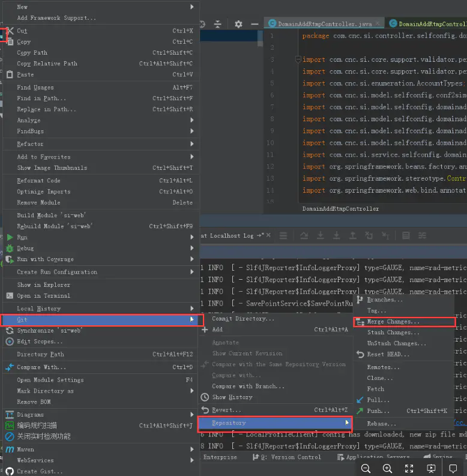This screenshot has width=467, height=476.
Task: Select Show in Explorer menu item
Action: (x=101, y=285)
